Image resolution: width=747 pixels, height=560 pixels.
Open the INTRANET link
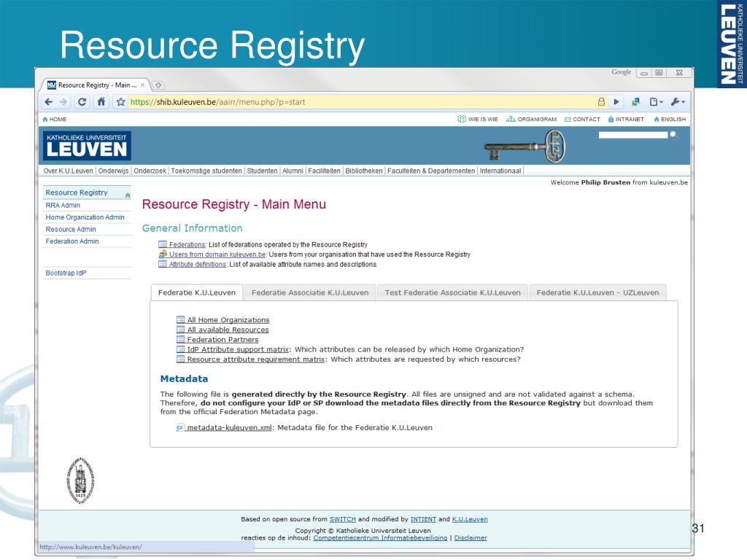pos(625,119)
